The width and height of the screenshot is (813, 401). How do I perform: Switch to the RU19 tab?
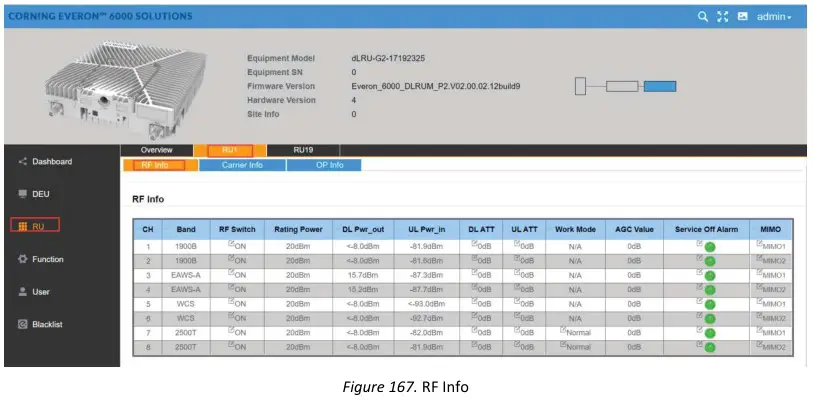(302, 150)
